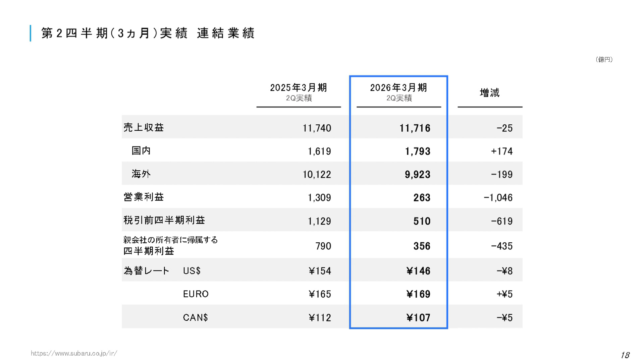Select the 海外 row label
The image size is (644, 362).
tap(140, 174)
